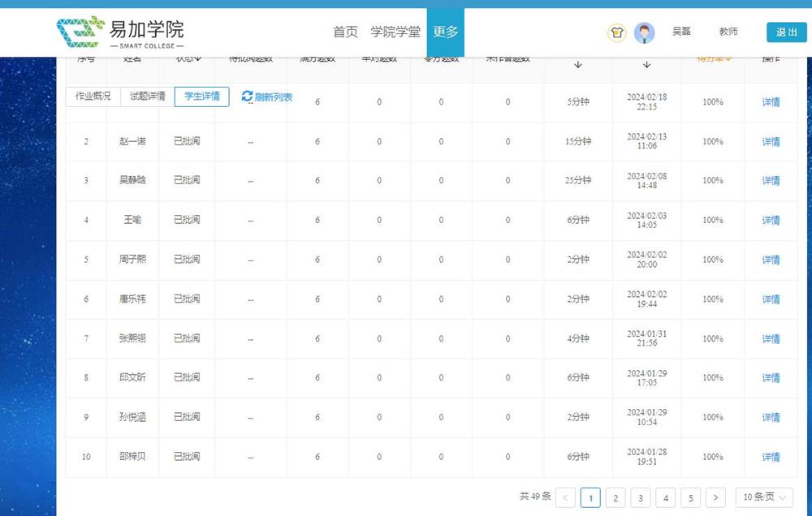Screen dimensions: 812x516
Task: Click the refresh icon beside 刷新列表
Action: [247, 97]
